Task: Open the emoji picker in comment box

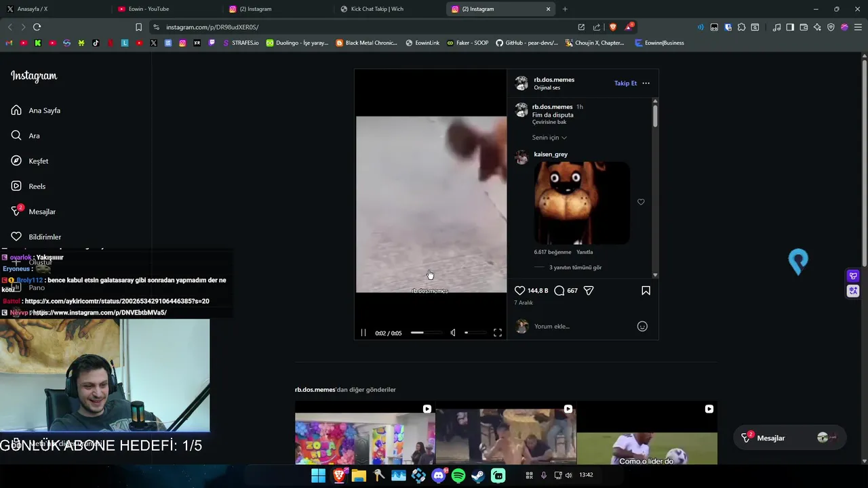Action: click(642, 326)
